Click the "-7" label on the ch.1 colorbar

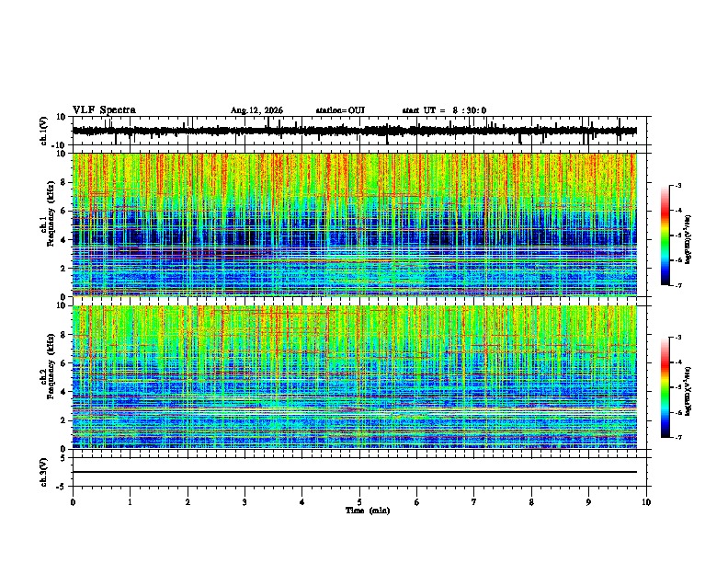677,285
